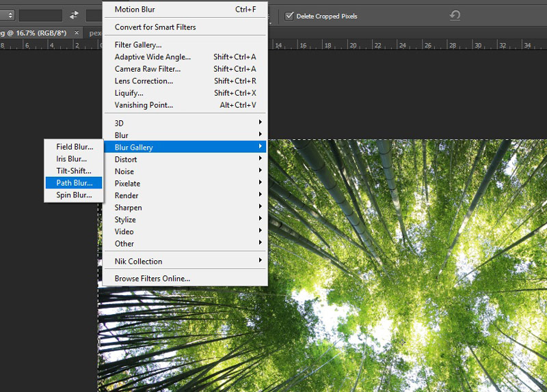
Task: Click the swap width and height icon
Action: (75, 15)
